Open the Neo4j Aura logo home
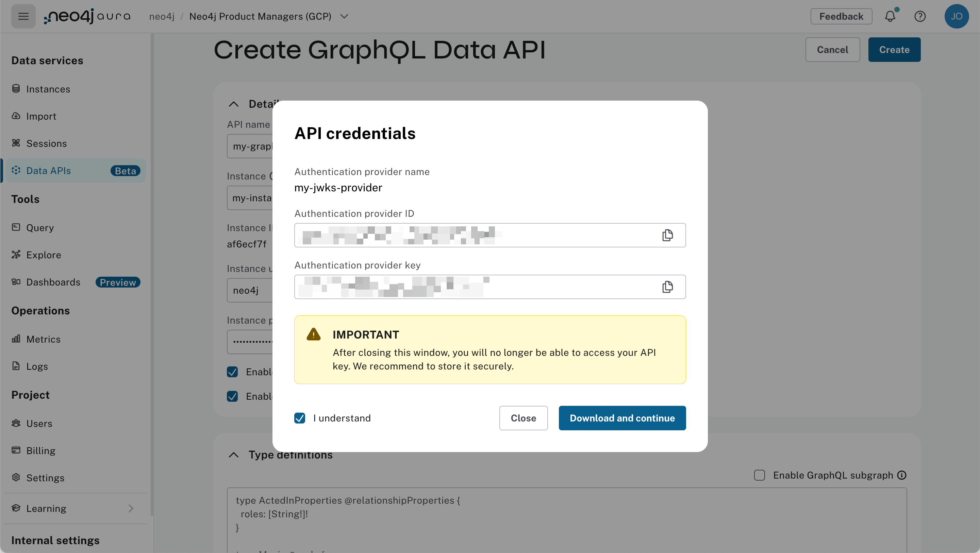Viewport: 980px width, 553px height. pyautogui.click(x=87, y=16)
